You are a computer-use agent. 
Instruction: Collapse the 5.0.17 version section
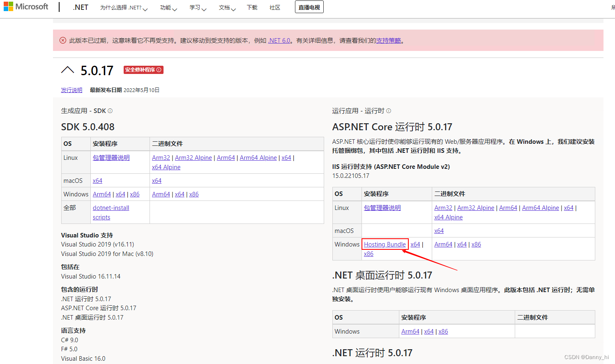click(67, 70)
